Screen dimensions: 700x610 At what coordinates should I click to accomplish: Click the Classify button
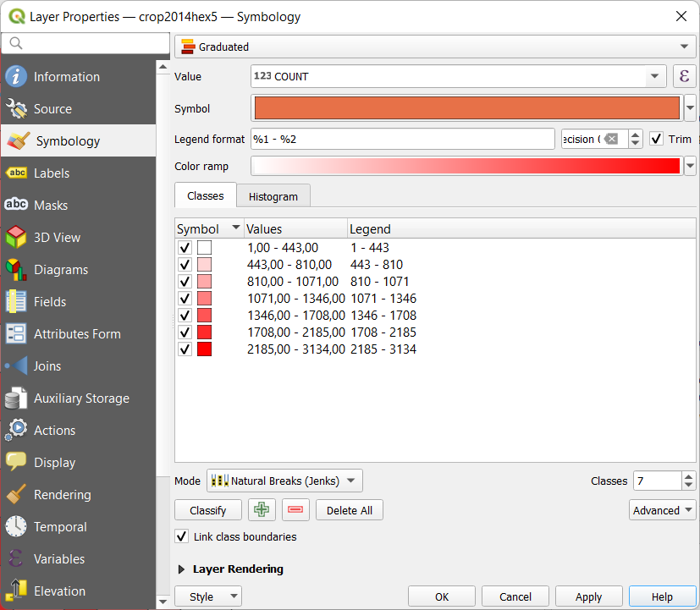click(208, 510)
